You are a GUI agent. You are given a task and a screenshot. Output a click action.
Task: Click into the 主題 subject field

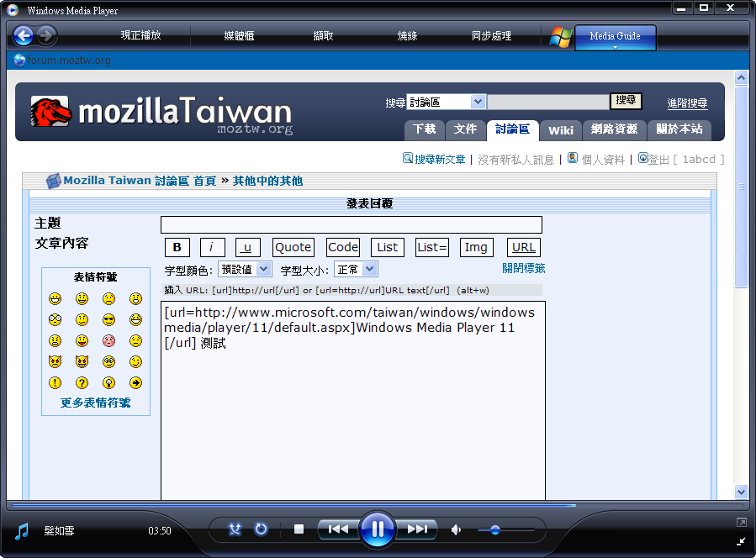tap(352, 225)
